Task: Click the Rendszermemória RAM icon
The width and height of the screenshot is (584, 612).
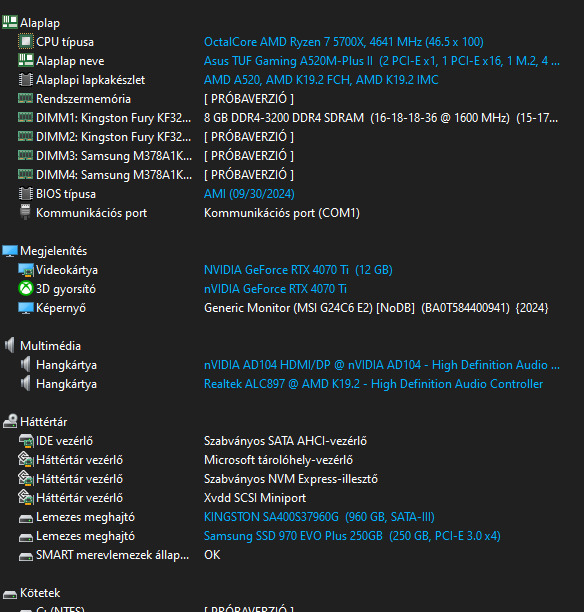Action: (26, 98)
